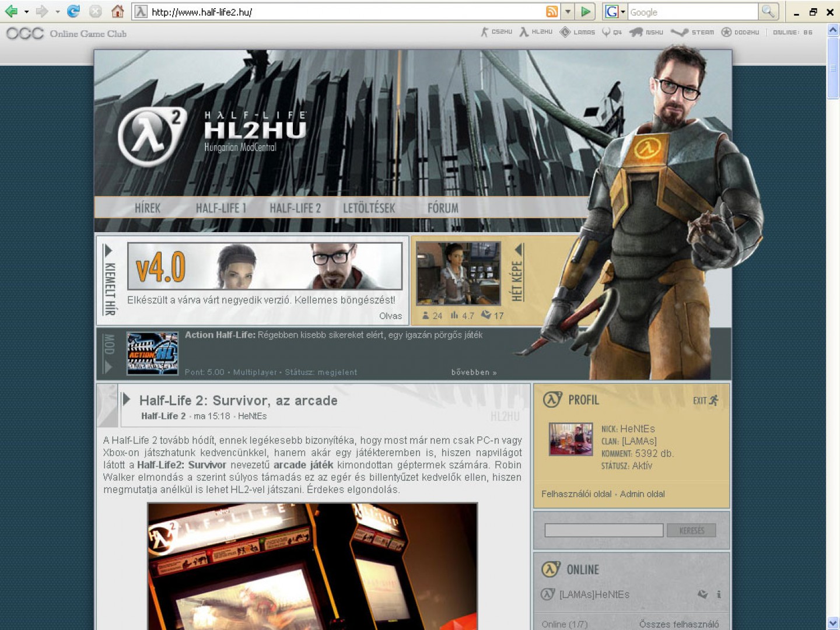The image size is (840, 630).
Task: Click the info icon next to [LAMAs]HeNtEs
Action: 719,594
